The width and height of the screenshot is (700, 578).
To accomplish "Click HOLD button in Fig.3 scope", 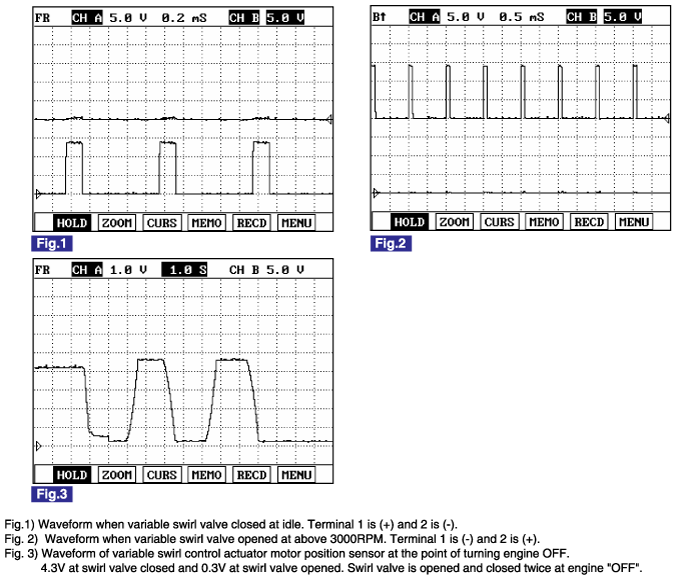I will (72, 475).
